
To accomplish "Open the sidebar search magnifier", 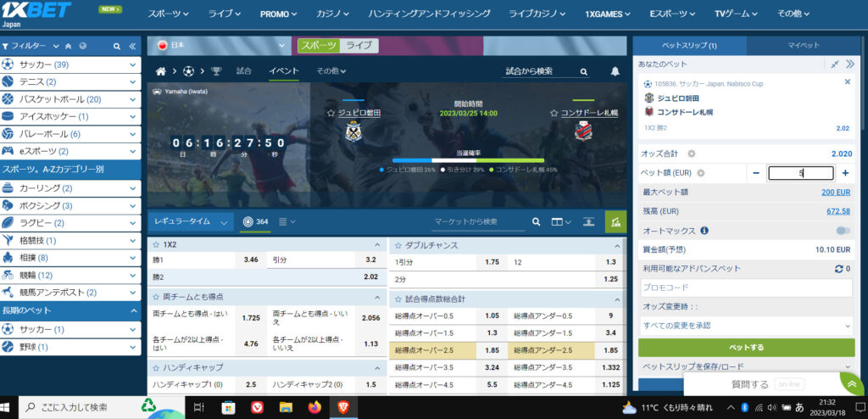I will click(117, 47).
